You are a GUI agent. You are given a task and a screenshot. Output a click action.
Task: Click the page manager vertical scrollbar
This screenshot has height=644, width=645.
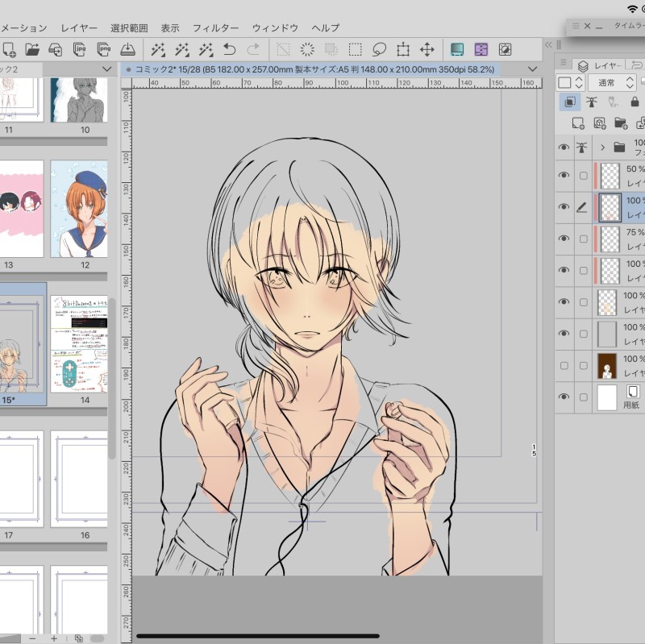click(112, 378)
